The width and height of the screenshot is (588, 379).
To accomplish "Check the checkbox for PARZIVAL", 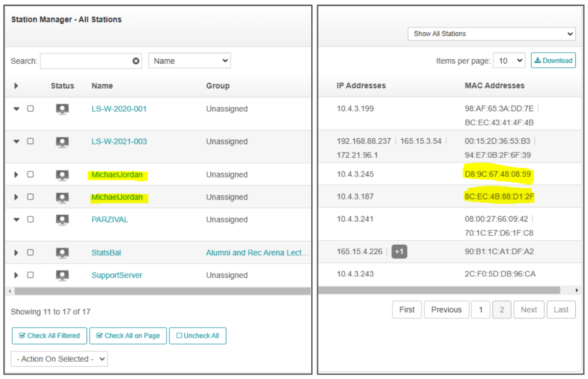I will (x=30, y=220).
